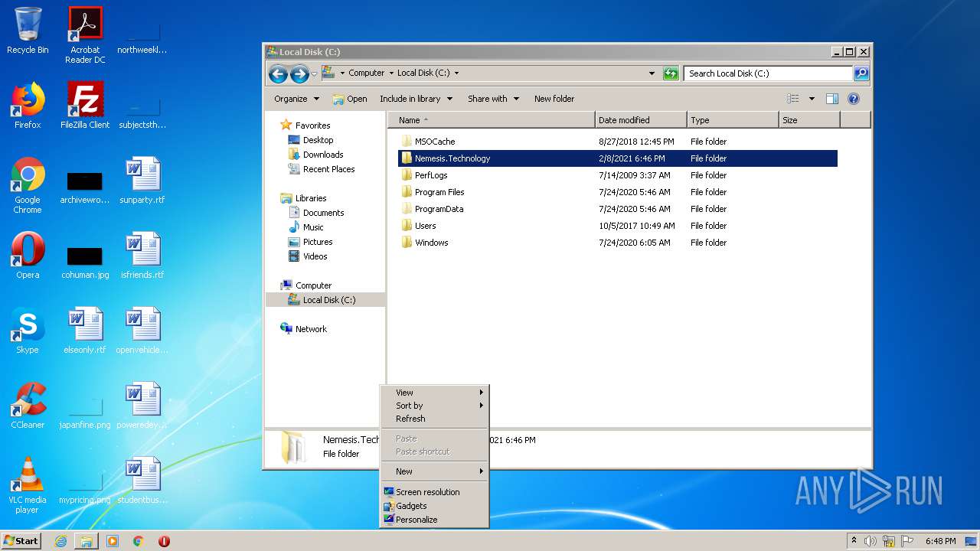Open the view options dropdown arrow
Viewport: 980px width, 551px height.
tap(812, 99)
